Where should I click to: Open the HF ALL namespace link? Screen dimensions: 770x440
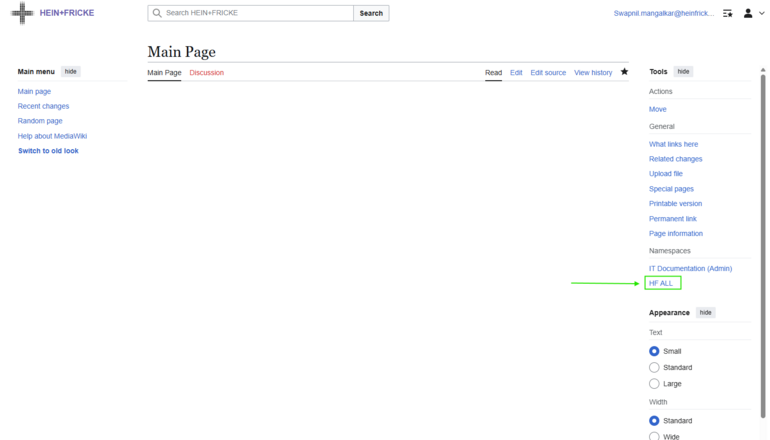pyautogui.click(x=661, y=283)
